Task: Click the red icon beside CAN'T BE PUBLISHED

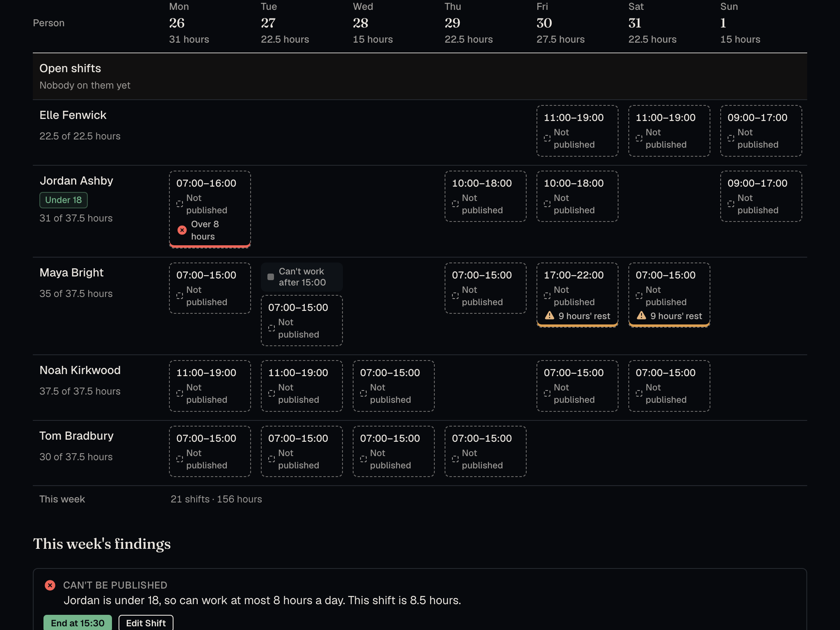Action: pos(50,585)
